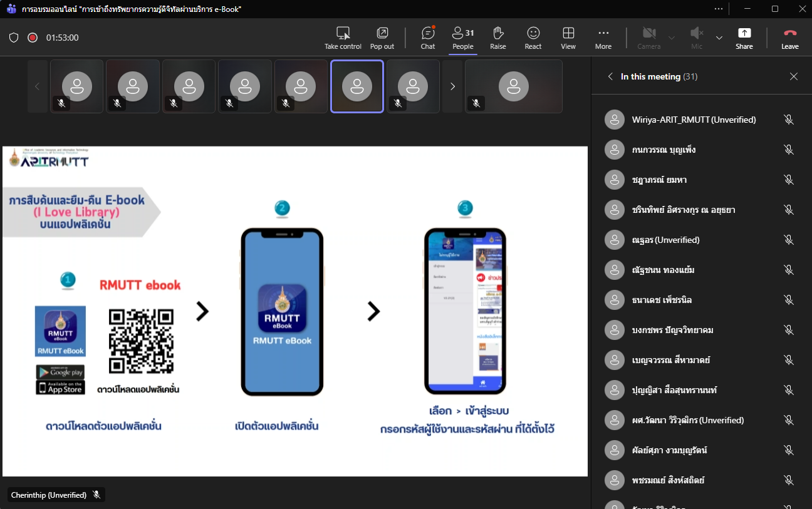Toggle the Camera on

(648, 38)
